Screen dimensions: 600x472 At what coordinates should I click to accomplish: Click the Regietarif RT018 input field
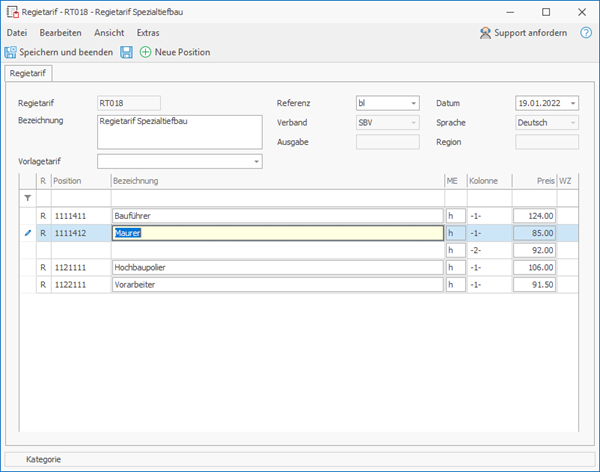(x=129, y=103)
